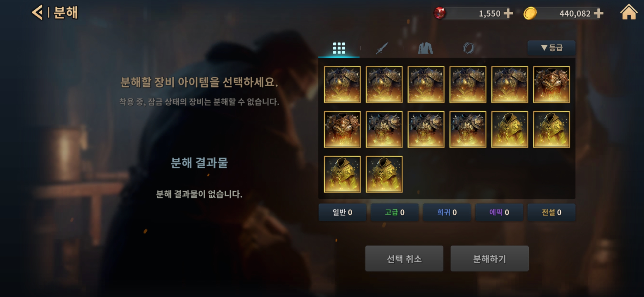Toggle the 전설 0 grade filter
This screenshot has height=297, width=644.
point(551,212)
